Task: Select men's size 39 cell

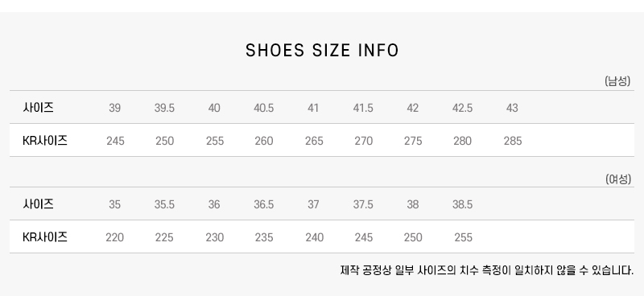Action: [x=114, y=108]
